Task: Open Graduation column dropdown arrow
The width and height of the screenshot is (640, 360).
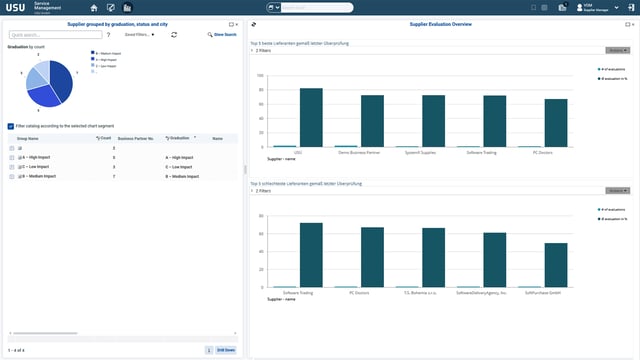Action: pos(195,138)
